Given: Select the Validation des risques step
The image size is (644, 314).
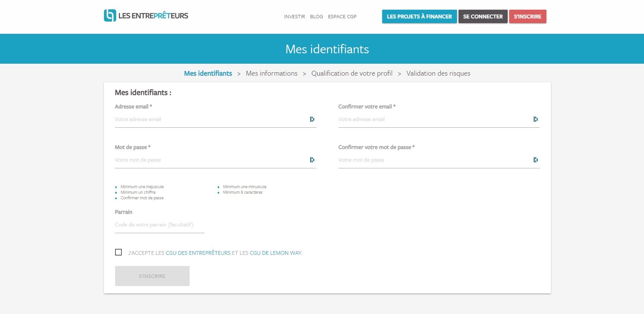Looking at the screenshot, I should (438, 73).
